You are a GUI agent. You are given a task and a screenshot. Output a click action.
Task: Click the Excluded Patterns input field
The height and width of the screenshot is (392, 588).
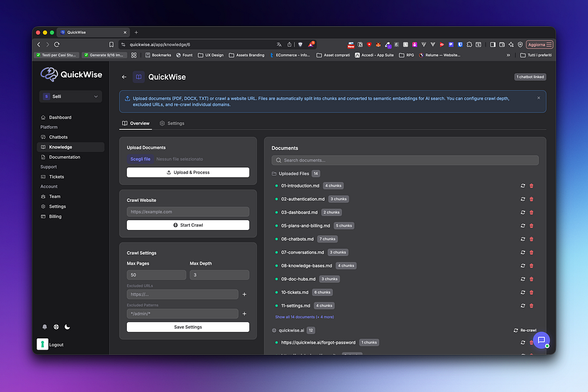[182, 314]
